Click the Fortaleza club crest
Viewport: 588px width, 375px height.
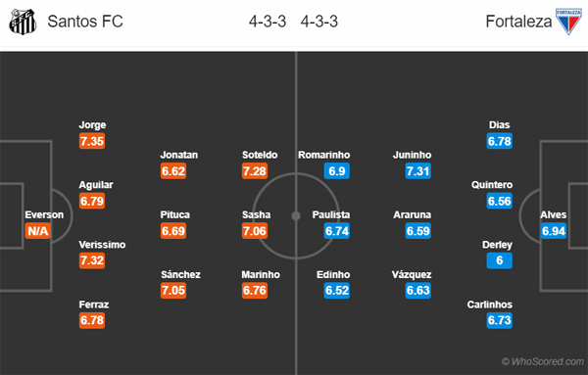[x=568, y=22]
